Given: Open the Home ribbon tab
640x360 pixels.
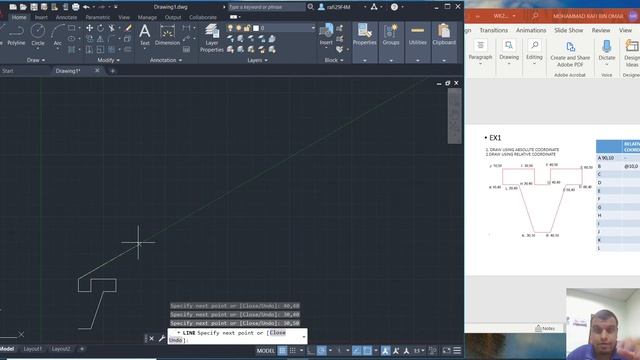Looking at the screenshot, I should click(19, 17).
